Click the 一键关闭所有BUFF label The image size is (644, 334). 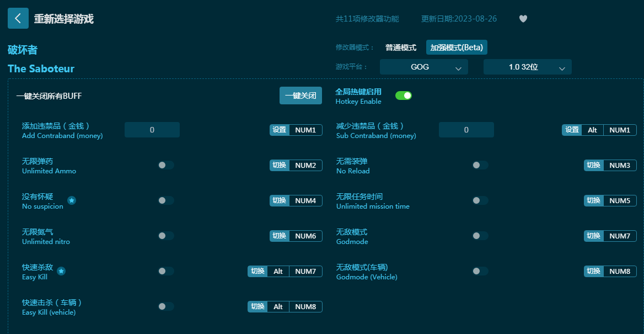pyautogui.click(x=49, y=96)
